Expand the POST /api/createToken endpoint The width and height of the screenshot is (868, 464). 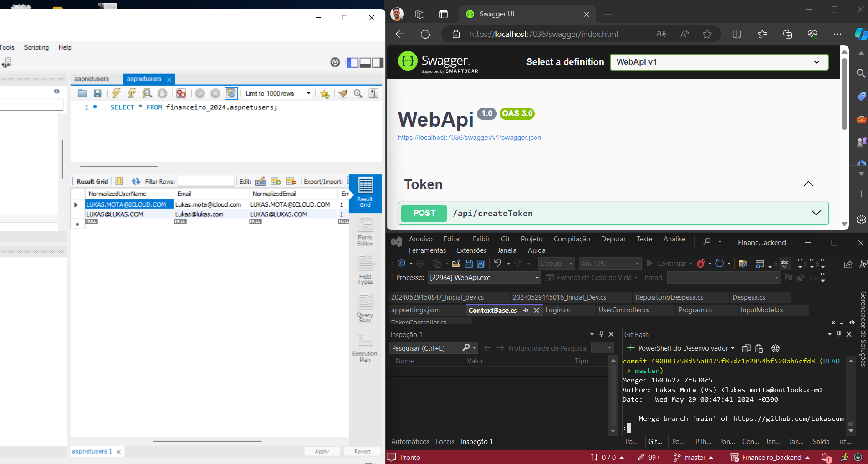click(816, 213)
